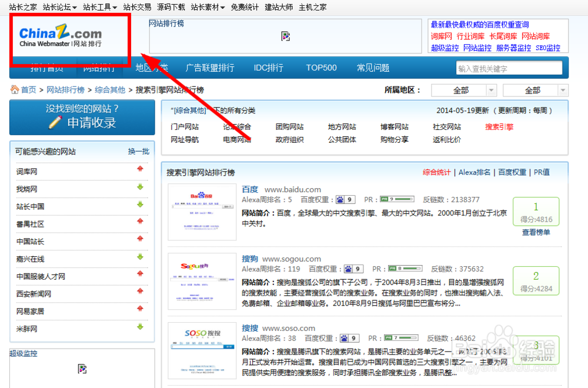Click the Baidu site thumbnail

point(202,212)
